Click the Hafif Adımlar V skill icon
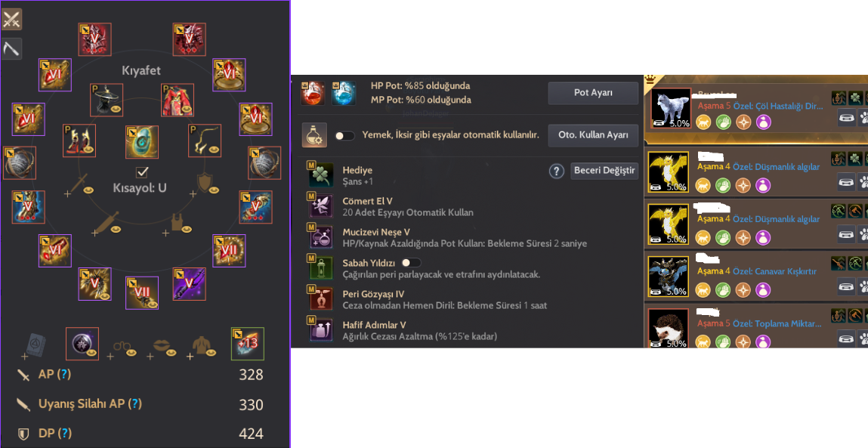 (320, 330)
